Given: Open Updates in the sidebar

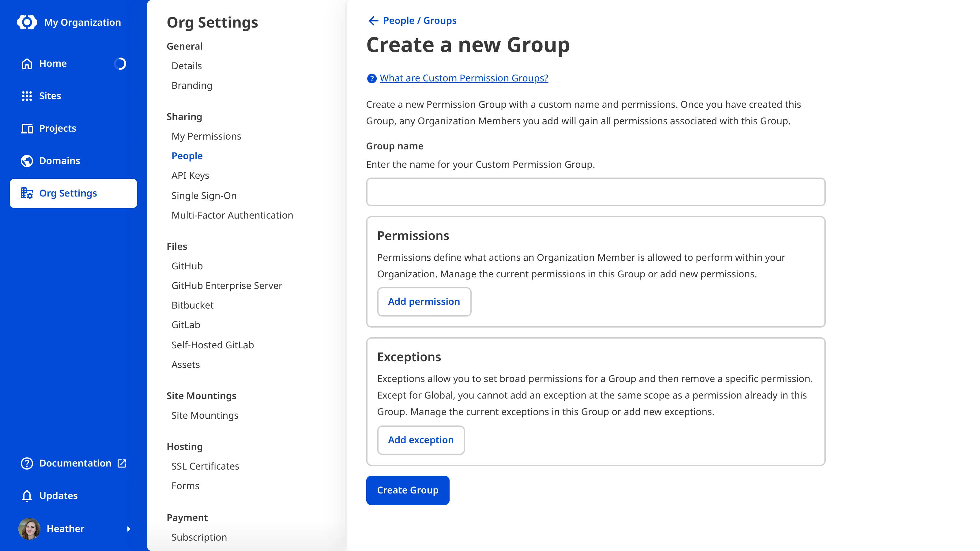Looking at the screenshot, I should tap(73, 496).
